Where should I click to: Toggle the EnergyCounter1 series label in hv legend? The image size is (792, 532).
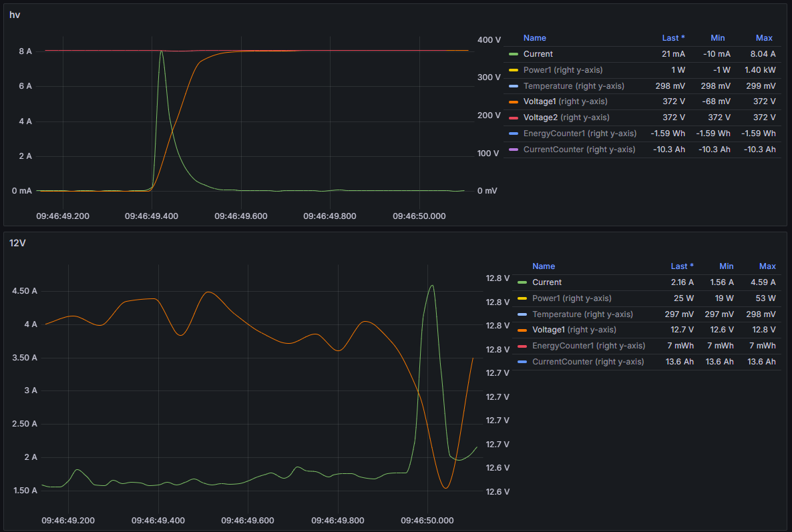click(580, 134)
